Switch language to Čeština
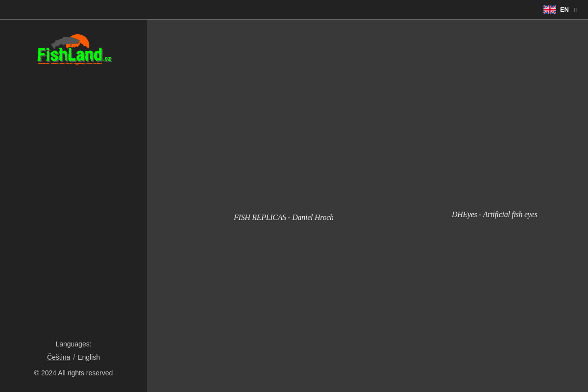Image resolution: width=588 pixels, height=392 pixels. (58, 357)
